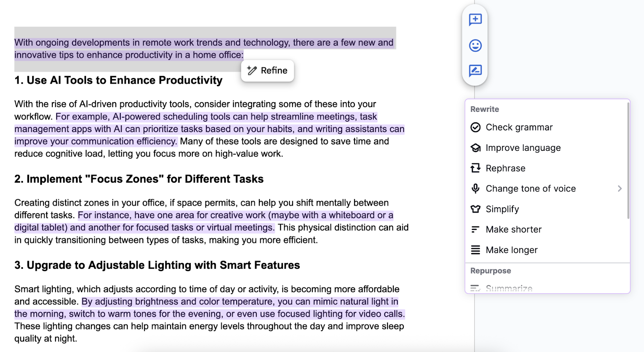Select Make shorter from Rewrite menu
644x352 pixels.
pos(514,230)
